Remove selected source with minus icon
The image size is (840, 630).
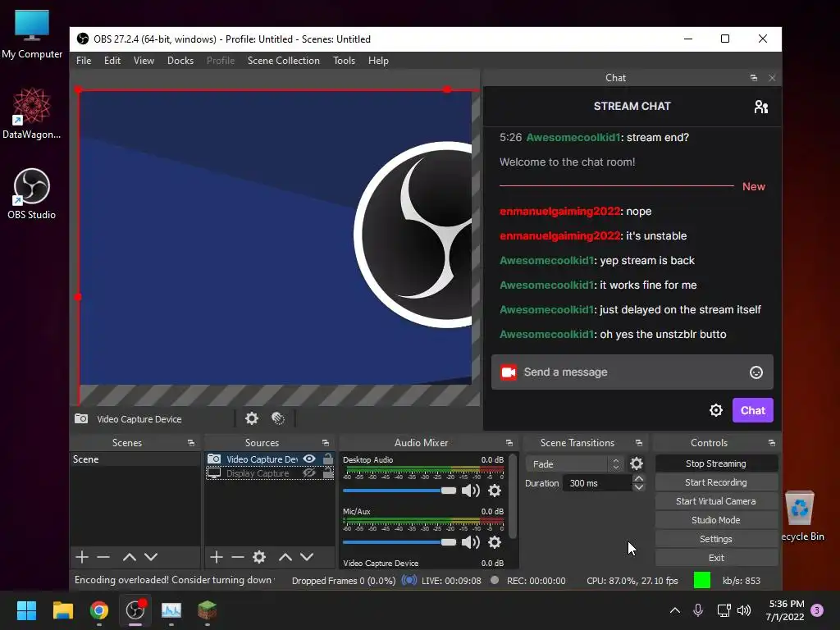click(x=238, y=557)
